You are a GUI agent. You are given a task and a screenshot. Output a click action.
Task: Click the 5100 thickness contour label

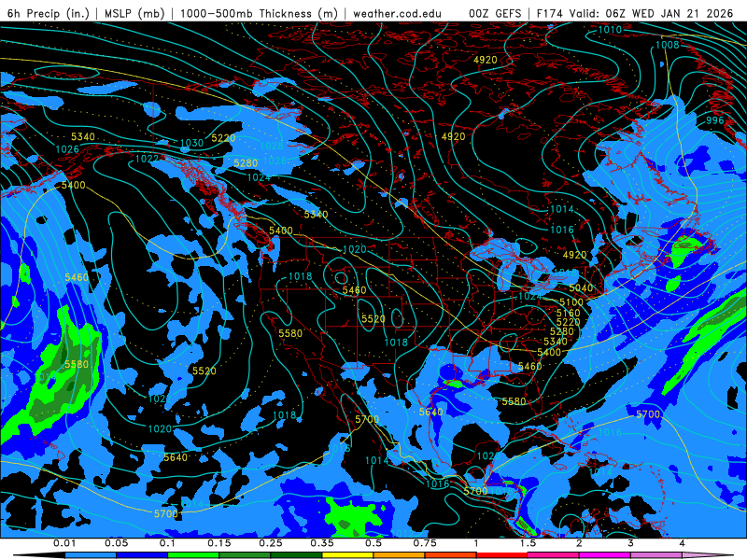[x=571, y=302]
